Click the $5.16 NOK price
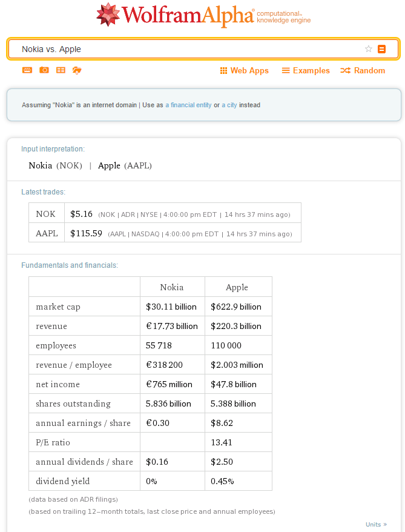 (x=81, y=214)
